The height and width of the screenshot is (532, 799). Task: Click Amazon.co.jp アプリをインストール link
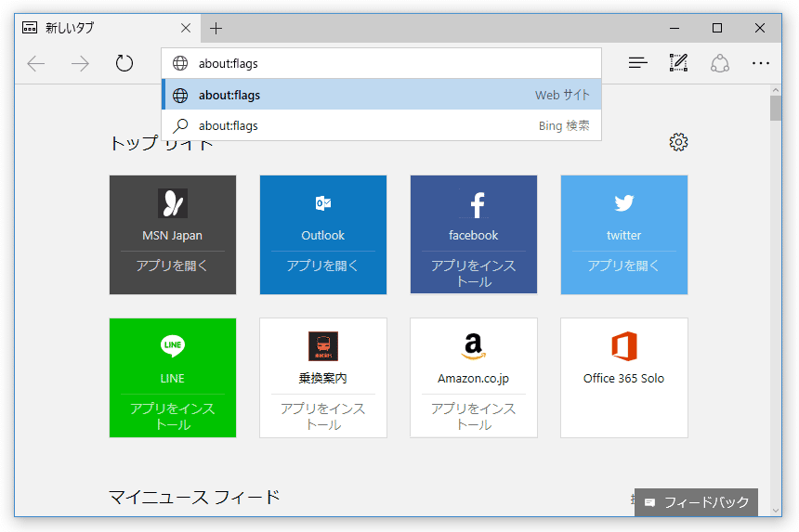[474, 417]
